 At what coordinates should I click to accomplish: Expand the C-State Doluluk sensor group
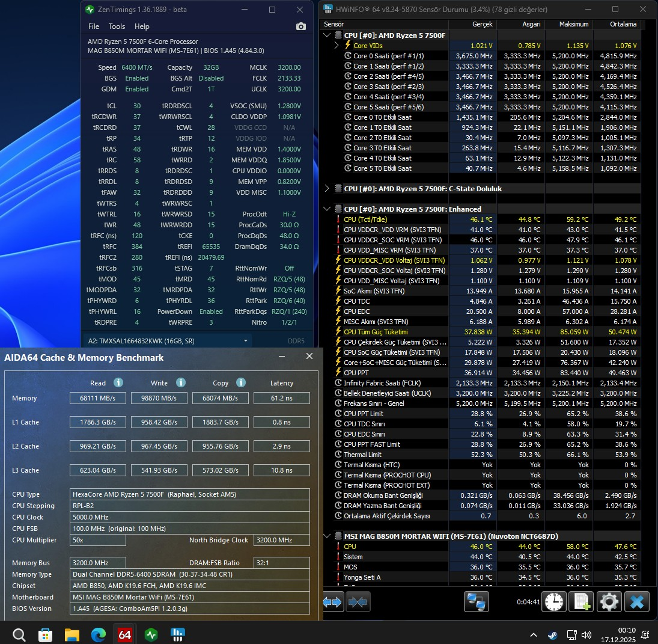(327, 188)
